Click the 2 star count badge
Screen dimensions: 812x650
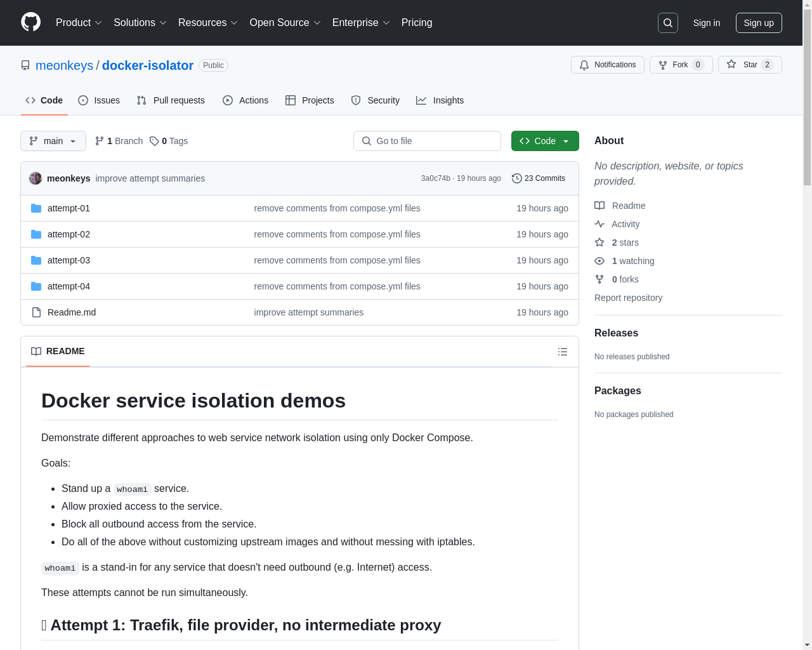point(767,65)
